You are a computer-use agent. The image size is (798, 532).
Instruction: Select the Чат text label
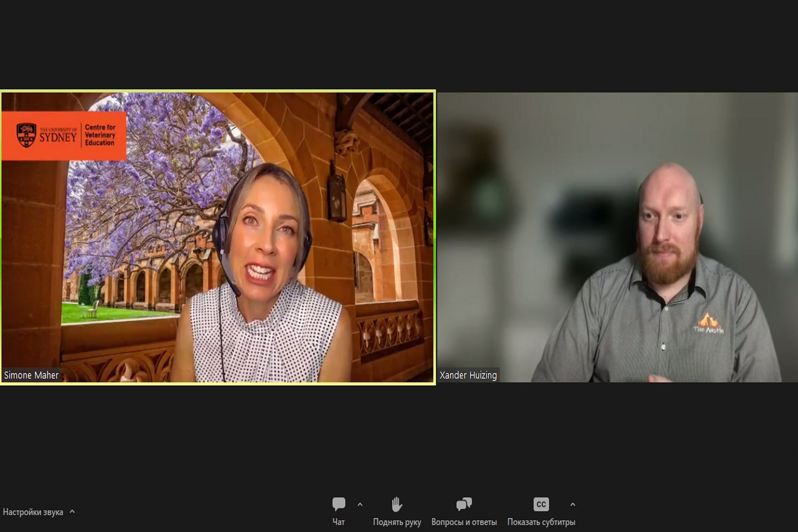[x=338, y=522]
